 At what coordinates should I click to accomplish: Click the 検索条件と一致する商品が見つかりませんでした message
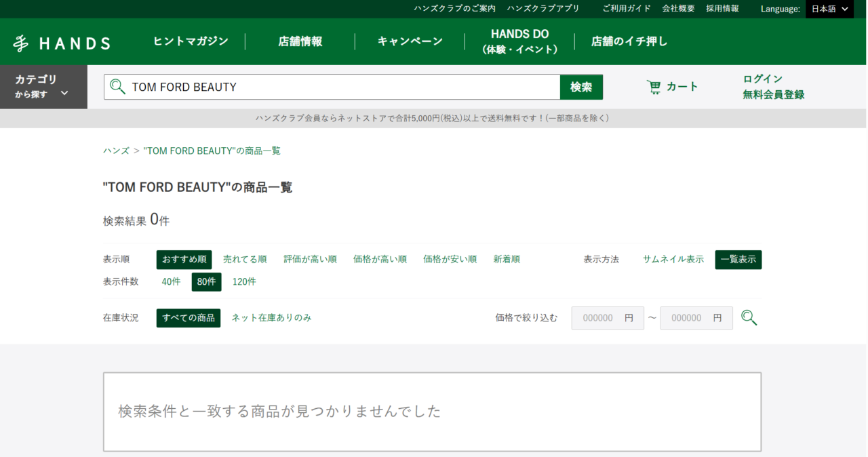[x=279, y=412]
